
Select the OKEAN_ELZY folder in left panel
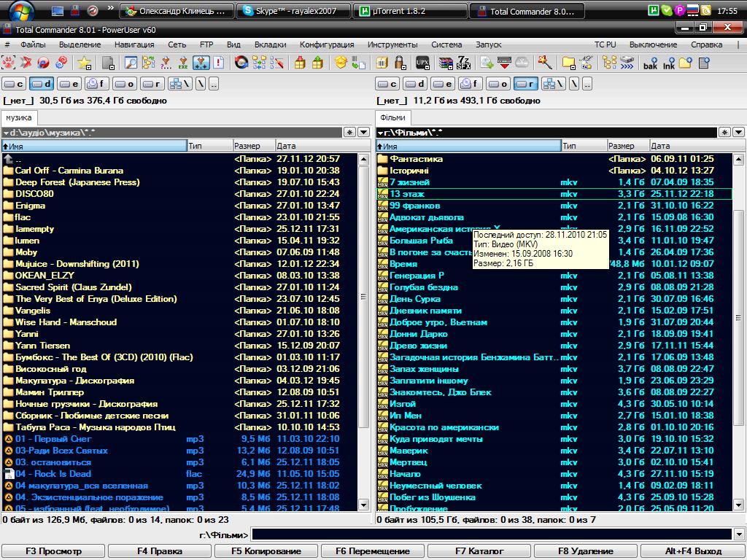179,275
